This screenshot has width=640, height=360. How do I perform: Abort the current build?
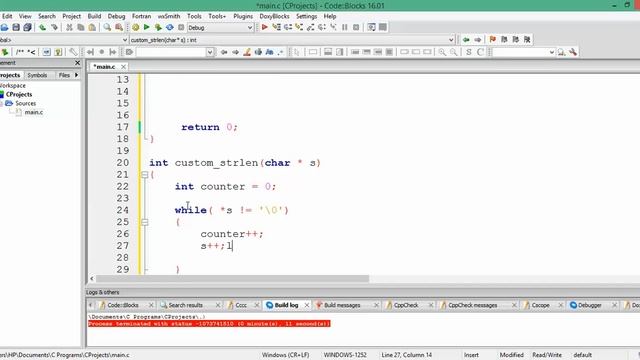coord(181,27)
